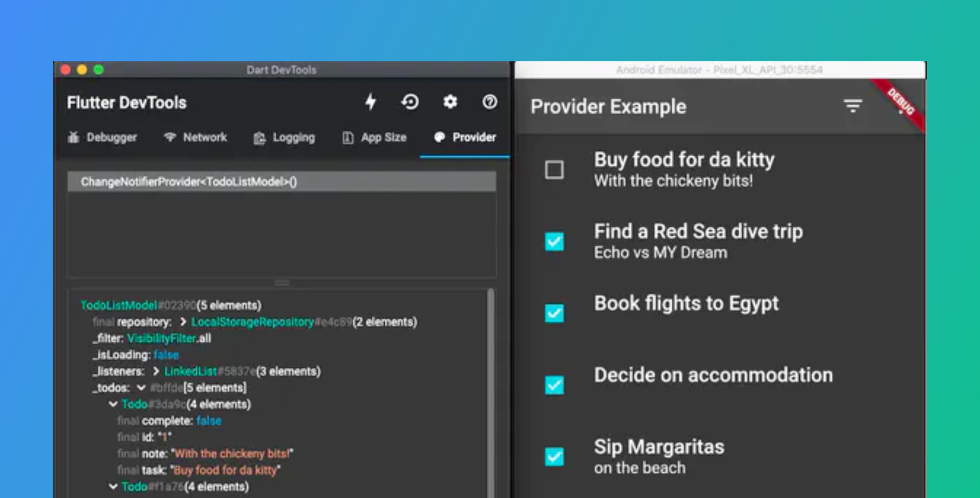
Task: Click the note "With the chickeny bits!" value
Action: point(232,454)
